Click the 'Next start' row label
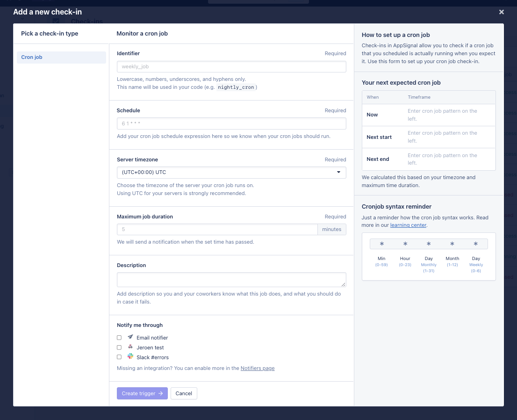 [x=379, y=137]
